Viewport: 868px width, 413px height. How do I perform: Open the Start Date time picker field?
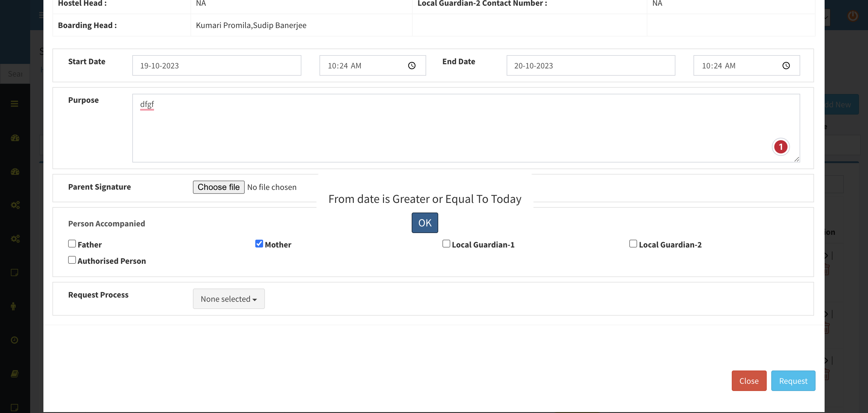pyautogui.click(x=364, y=66)
